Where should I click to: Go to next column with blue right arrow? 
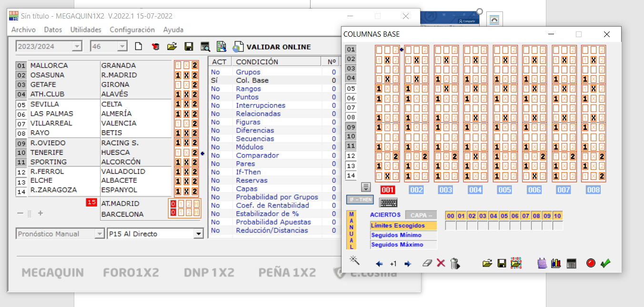(x=408, y=264)
